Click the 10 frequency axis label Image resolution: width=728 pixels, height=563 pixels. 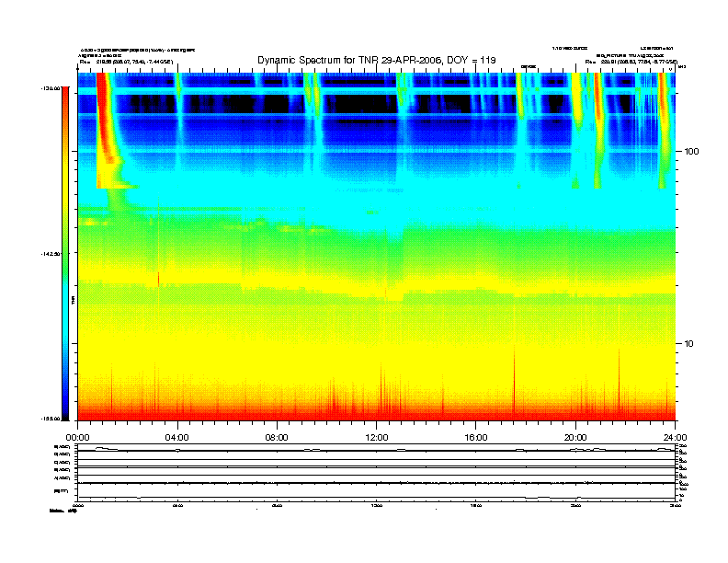[x=688, y=344]
